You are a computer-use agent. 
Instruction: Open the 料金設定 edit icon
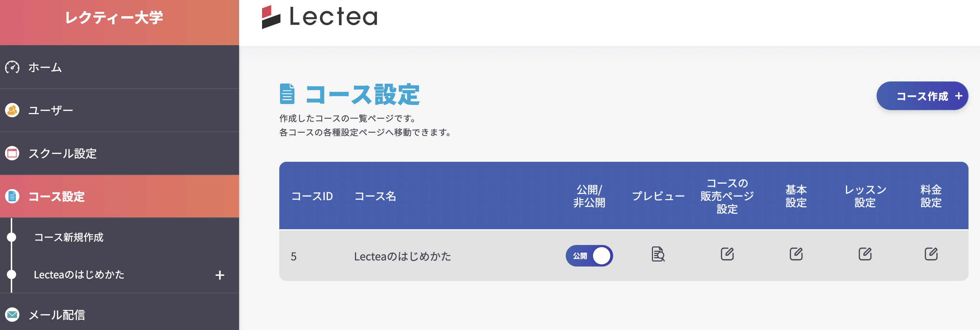(931, 254)
